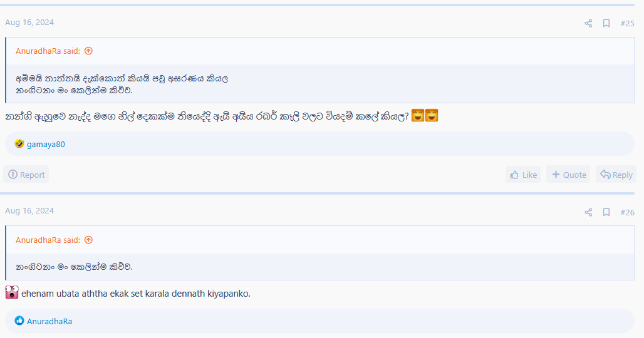644x338 pixels.
Task: Like post #25
Action: (x=523, y=175)
